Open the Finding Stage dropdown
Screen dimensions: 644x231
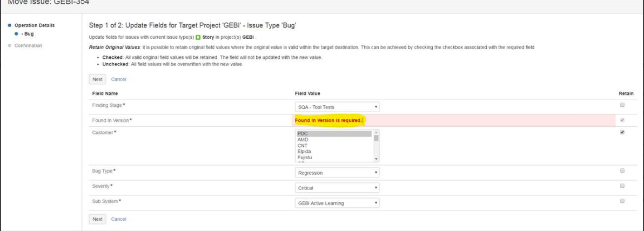(337, 107)
